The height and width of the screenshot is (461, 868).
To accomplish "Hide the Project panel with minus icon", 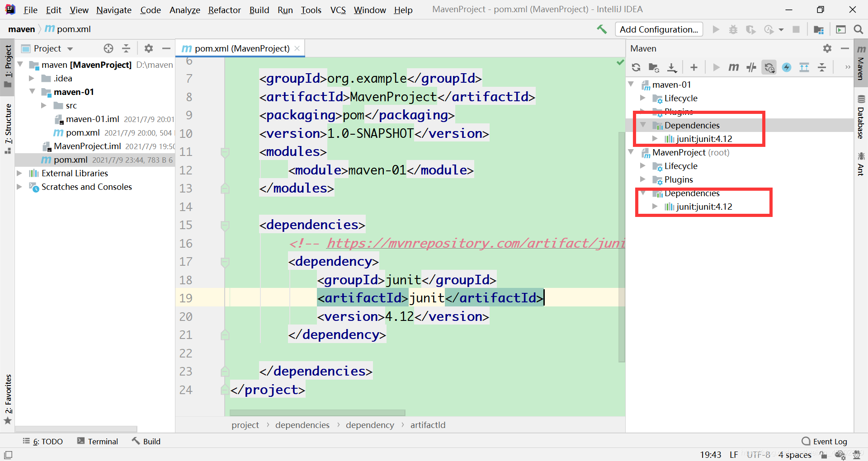I will 166,48.
